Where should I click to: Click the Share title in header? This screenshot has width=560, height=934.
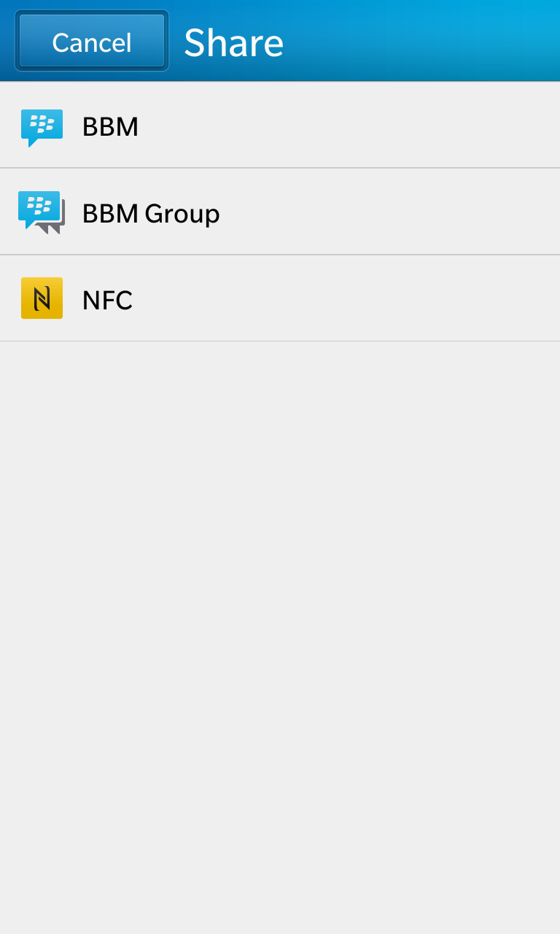click(233, 42)
